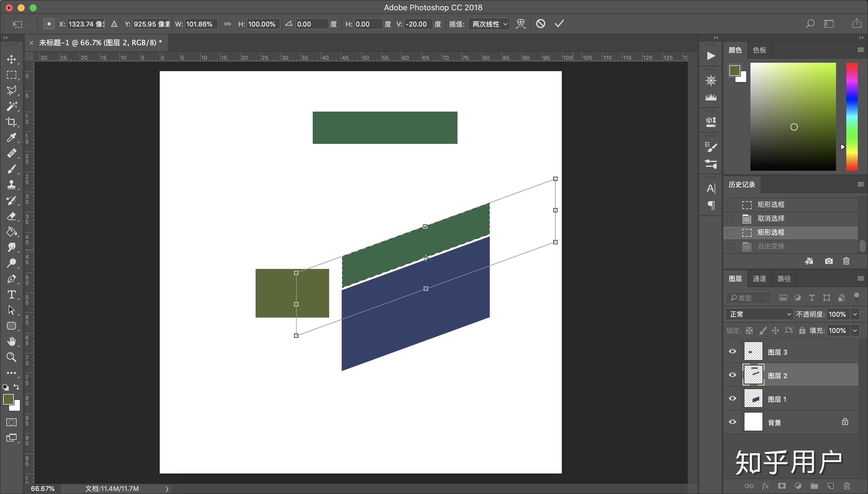Toggle Quick Mask mode

pyautogui.click(x=11, y=422)
